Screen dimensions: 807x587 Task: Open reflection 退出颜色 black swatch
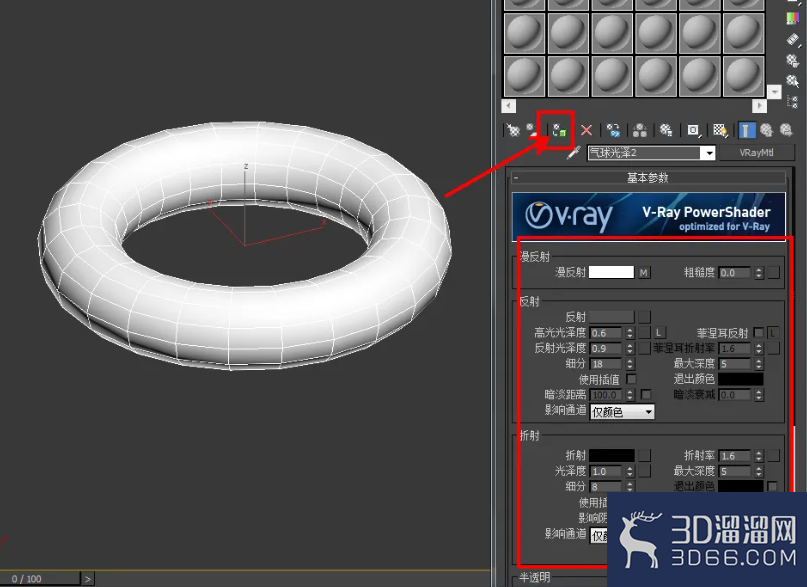tap(741, 379)
